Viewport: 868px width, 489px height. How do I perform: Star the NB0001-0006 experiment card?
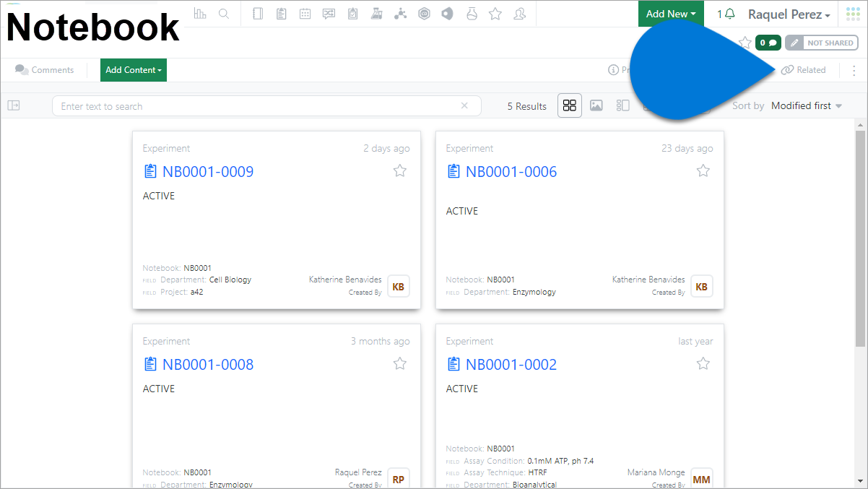(x=703, y=170)
